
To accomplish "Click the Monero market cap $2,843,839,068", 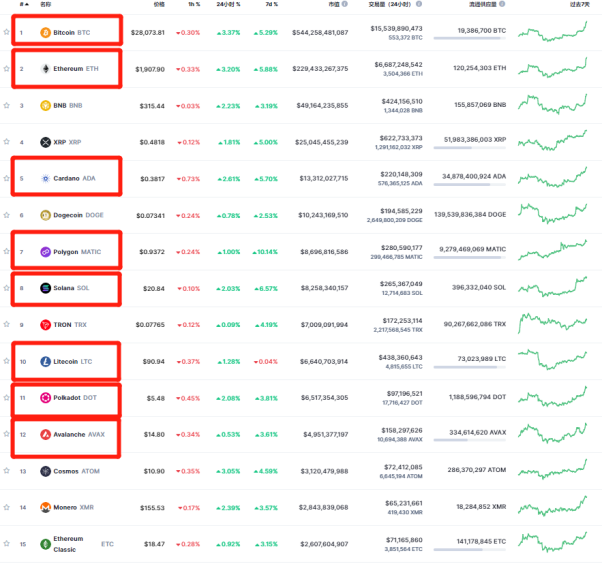I will (x=324, y=508).
